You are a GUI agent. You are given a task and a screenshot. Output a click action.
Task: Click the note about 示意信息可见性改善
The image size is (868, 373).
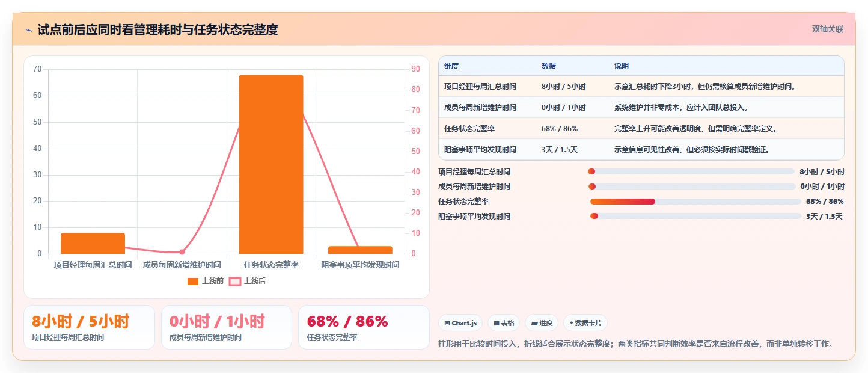(692, 150)
